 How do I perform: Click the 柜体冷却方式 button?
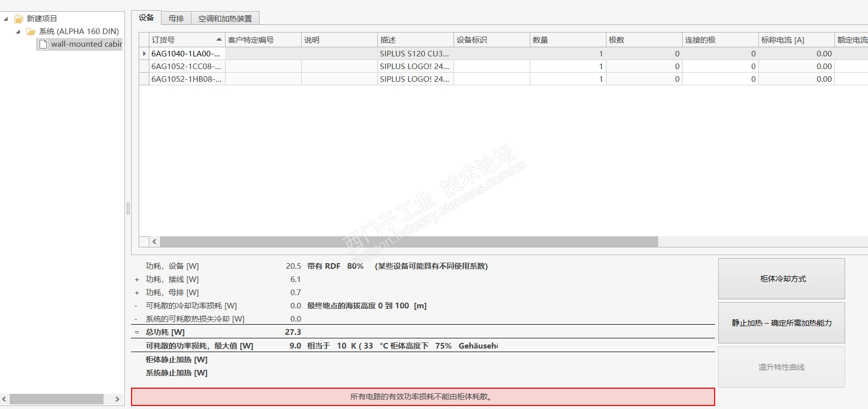coord(782,278)
